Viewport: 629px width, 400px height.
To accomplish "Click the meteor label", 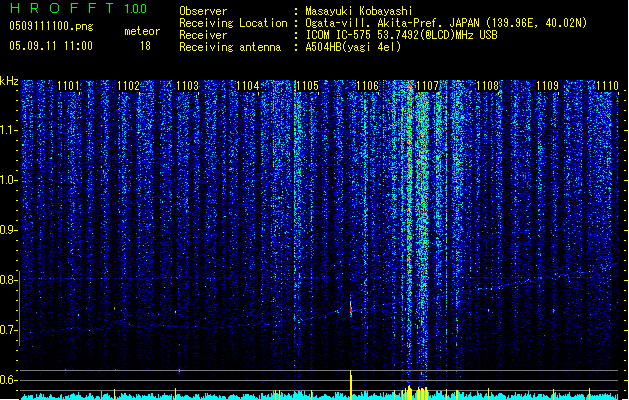I will point(142,31).
